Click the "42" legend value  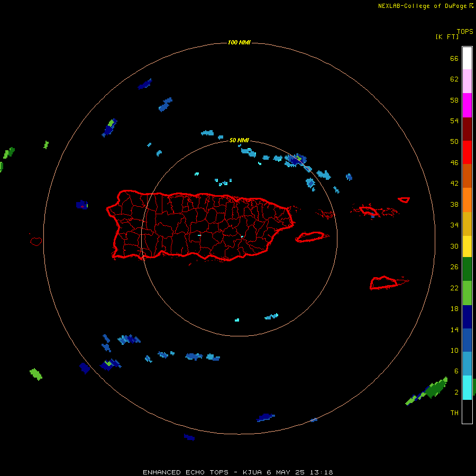(454, 184)
